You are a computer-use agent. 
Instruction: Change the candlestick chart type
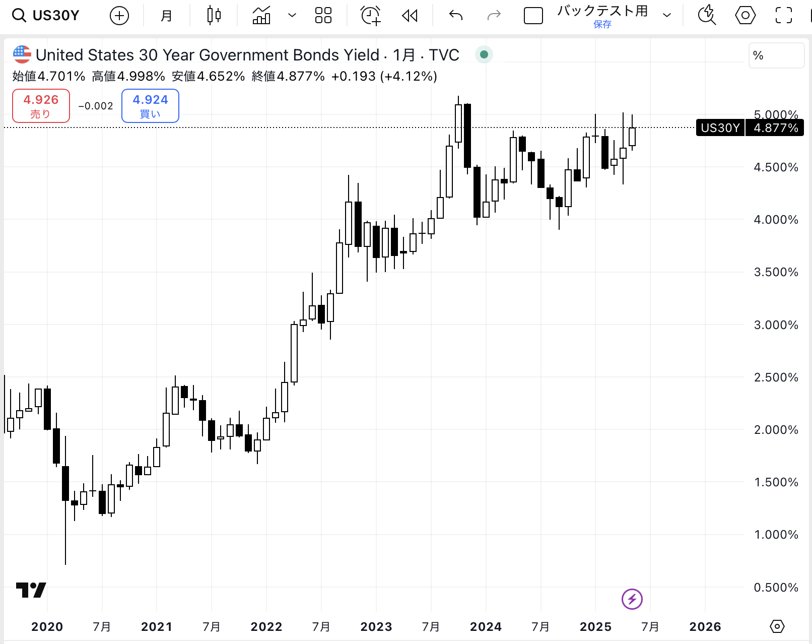coord(214,16)
